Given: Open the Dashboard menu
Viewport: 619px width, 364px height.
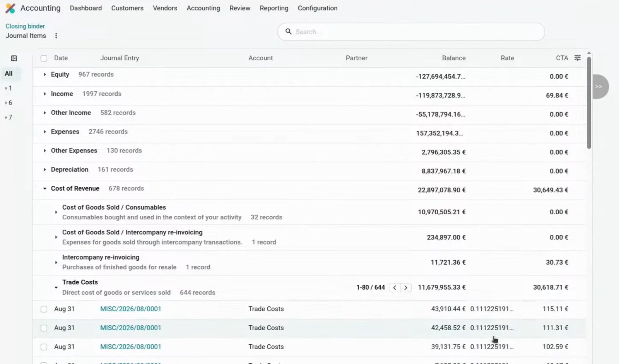Looking at the screenshot, I should point(86,8).
